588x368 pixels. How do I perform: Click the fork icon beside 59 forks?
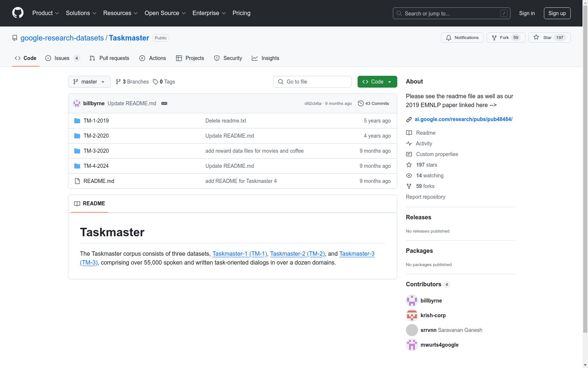point(409,186)
